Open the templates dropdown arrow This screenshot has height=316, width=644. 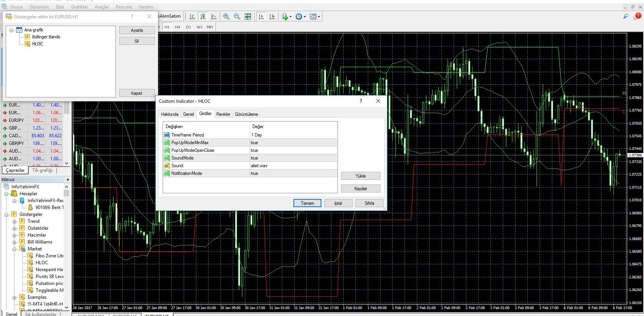coord(319,16)
